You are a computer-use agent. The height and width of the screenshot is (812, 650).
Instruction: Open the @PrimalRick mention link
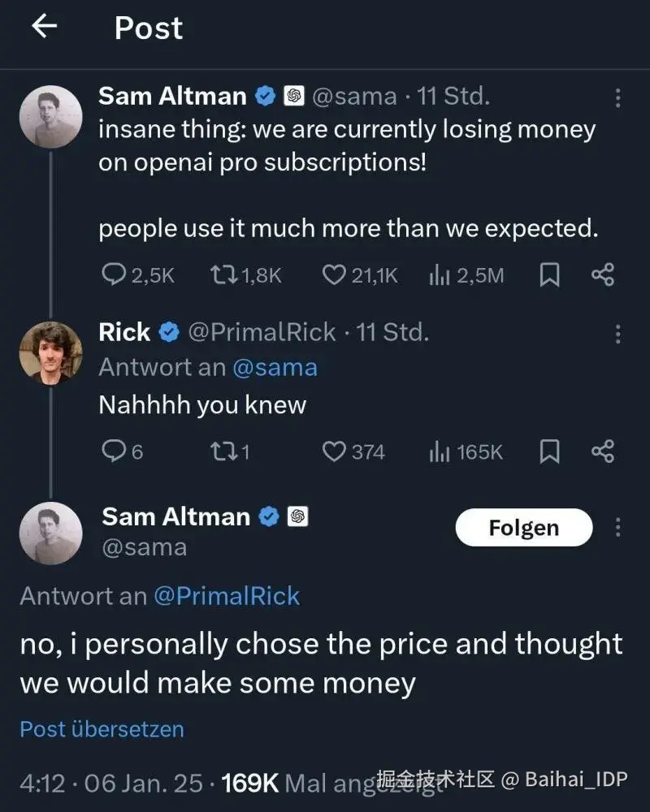click(226, 596)
